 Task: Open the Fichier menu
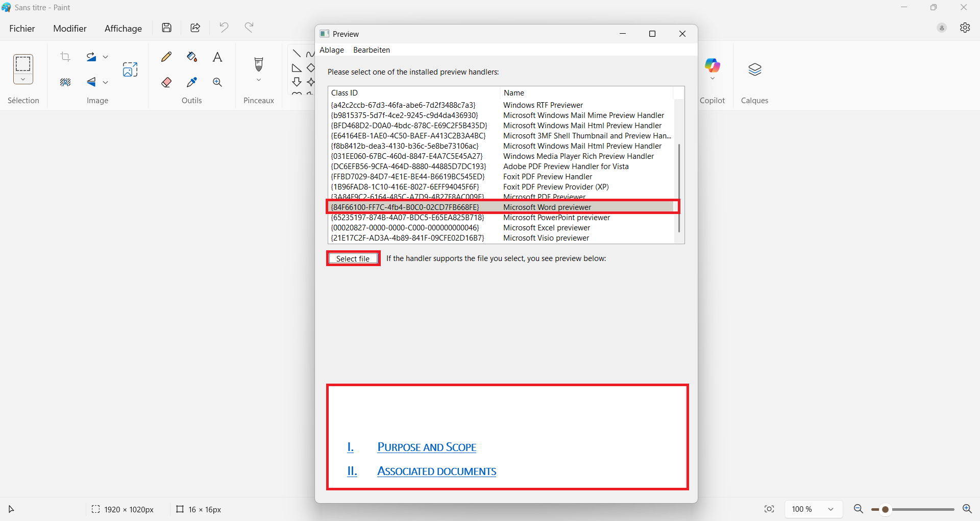pyautogui.click(x=22, y=29)
